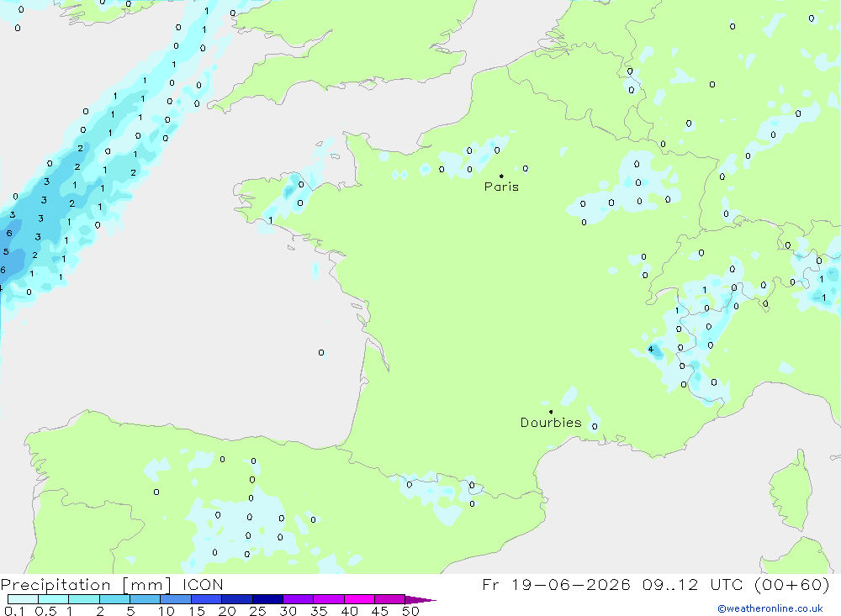Pick the magenta swatch between 40 and 45
The width and height of the screenshot is (841, 616).
point(359,599)
